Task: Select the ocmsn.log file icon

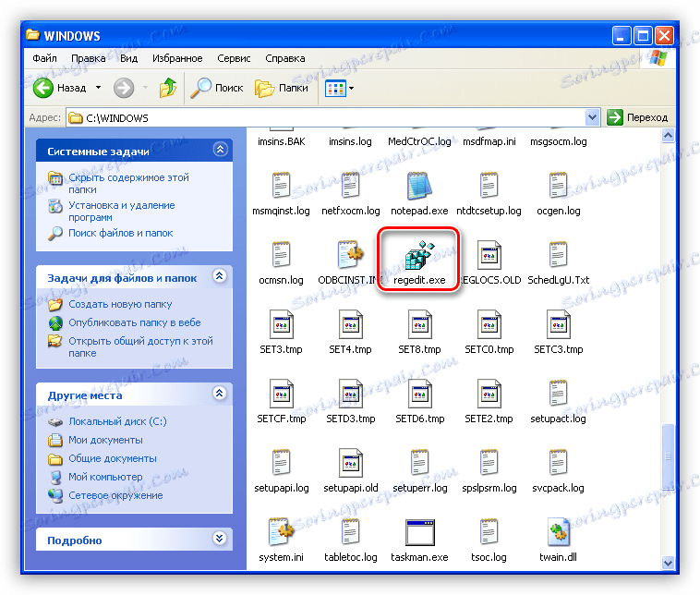Action: [282, 255]
